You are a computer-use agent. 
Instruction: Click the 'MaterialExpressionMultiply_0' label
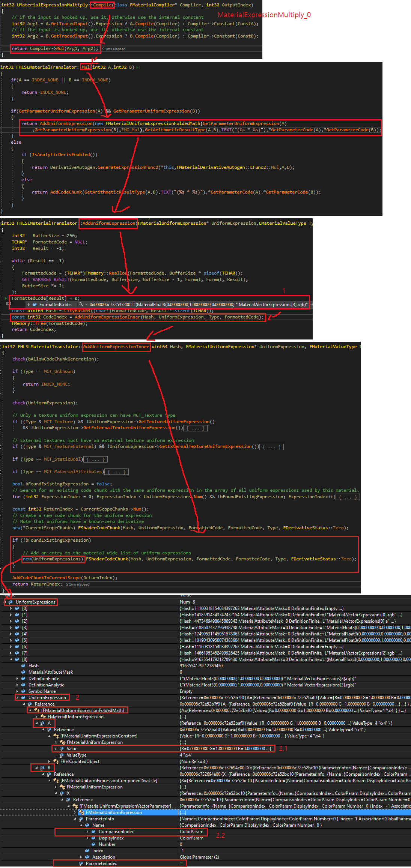coord(264,15)
